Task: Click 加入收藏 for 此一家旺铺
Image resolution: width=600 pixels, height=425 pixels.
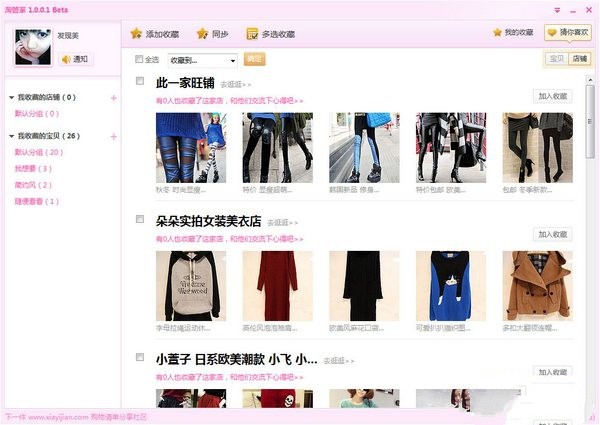Action: pyautogui.click(x=553, y=96)
